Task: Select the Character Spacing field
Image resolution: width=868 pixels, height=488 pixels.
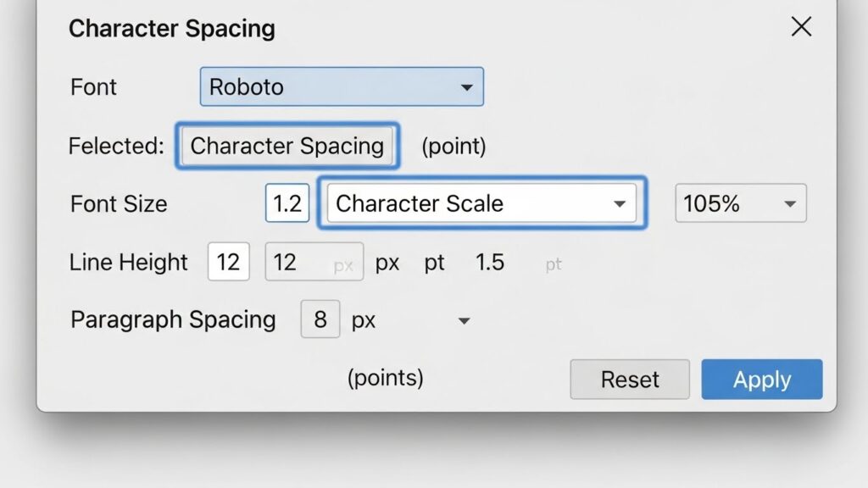Action: pyautogui.click(x=287, y=146)
